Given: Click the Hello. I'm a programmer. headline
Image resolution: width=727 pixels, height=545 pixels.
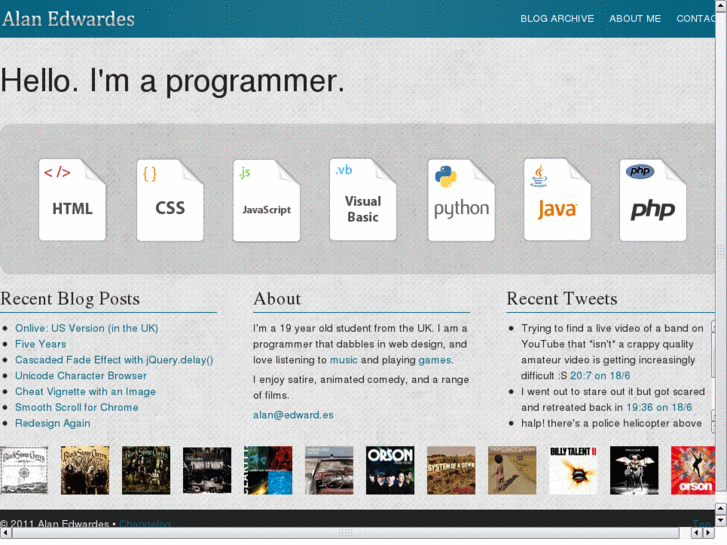Looking at the screenshot, I should click(x=172, y=81).
